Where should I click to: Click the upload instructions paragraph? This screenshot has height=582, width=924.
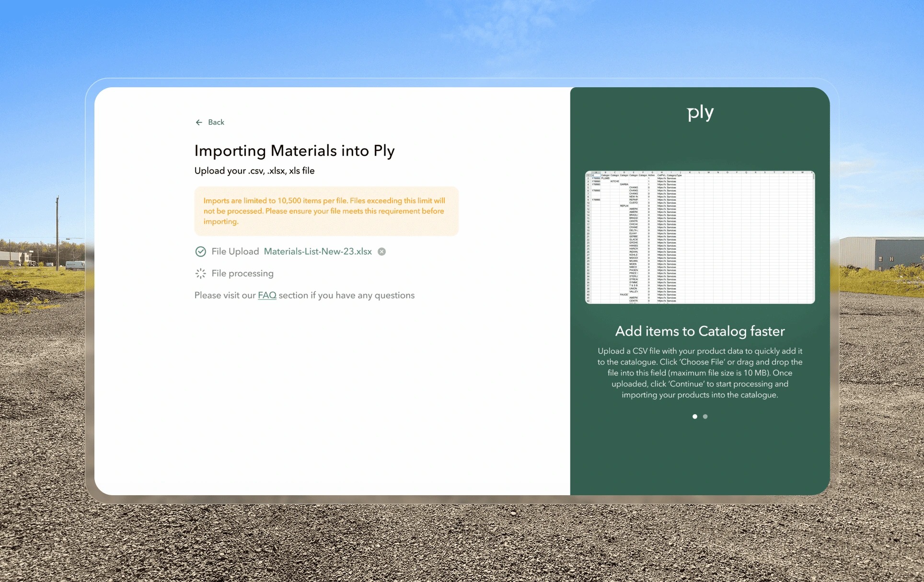[x=700, y=373]
